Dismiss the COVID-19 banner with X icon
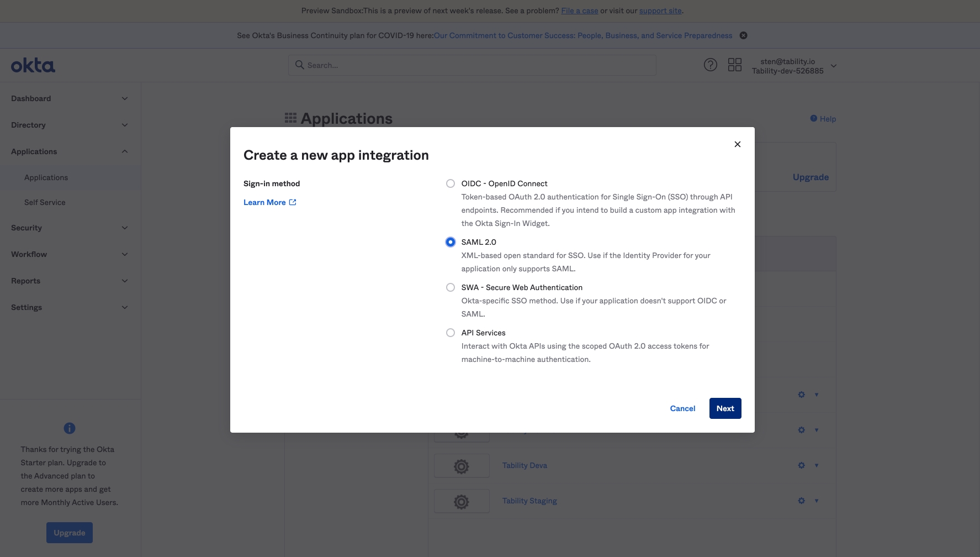This screenshot has width=980, height=557. pos(743,35)
